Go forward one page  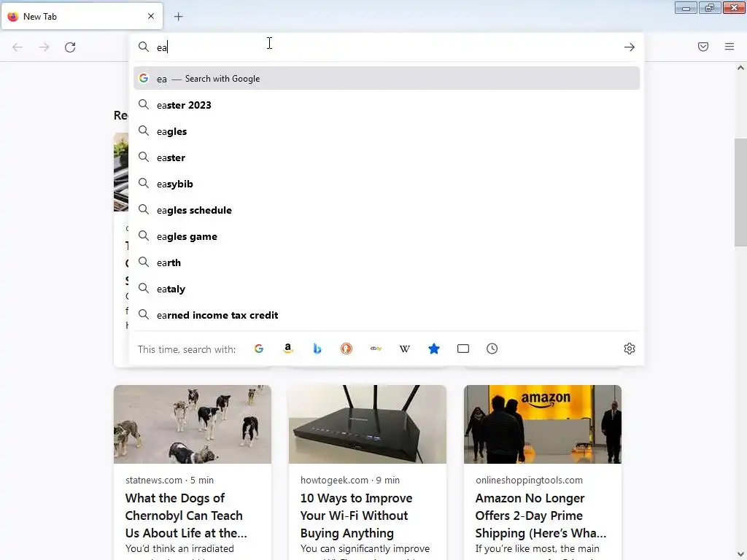[x=44, y=47]
